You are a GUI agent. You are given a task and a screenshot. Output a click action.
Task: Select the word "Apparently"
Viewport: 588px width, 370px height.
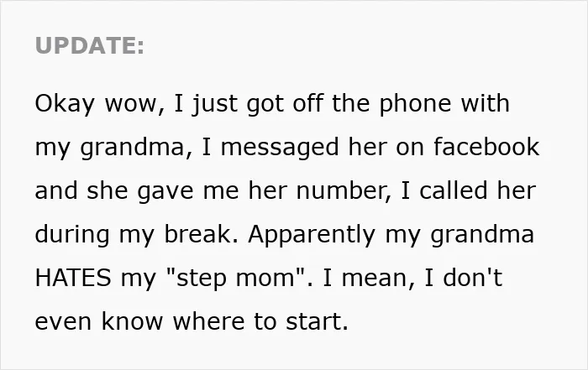tap(312, 235)
